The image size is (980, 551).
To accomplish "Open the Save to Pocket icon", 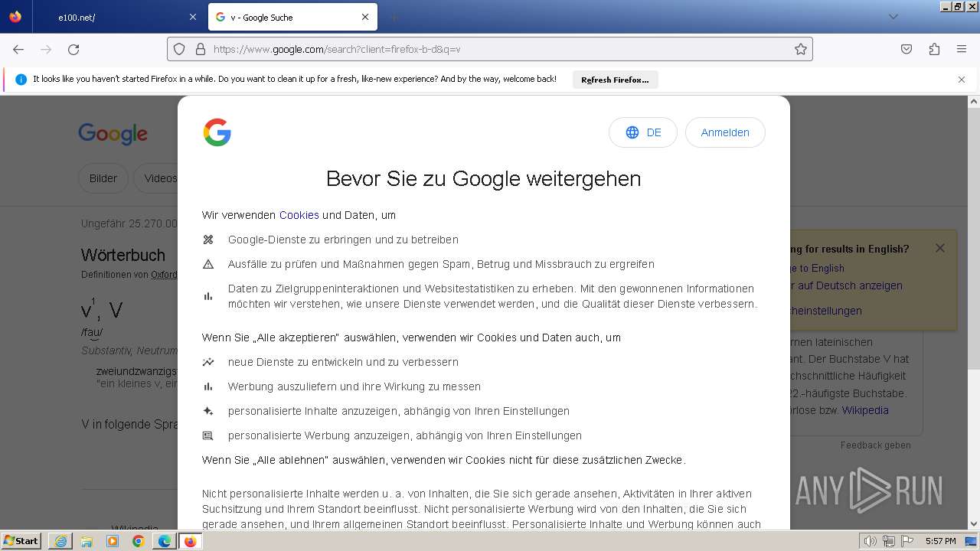I will coord(906,49).
